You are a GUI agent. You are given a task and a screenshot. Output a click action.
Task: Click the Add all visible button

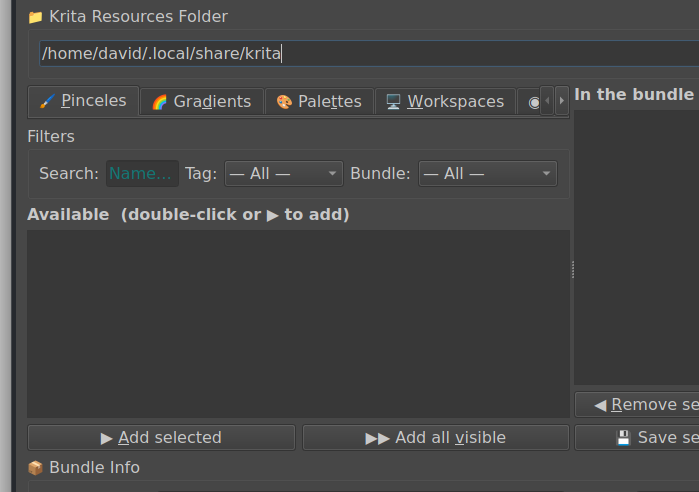click(x=435, y=438)
